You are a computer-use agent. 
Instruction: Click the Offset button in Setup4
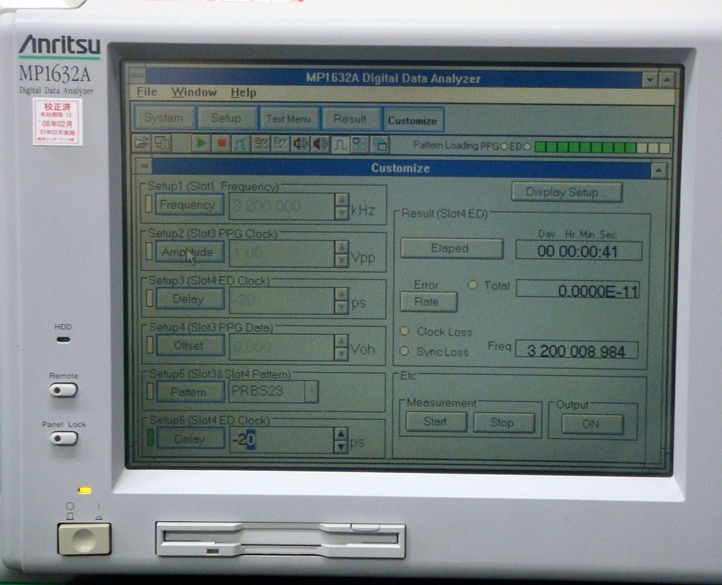tap(190, 345)
